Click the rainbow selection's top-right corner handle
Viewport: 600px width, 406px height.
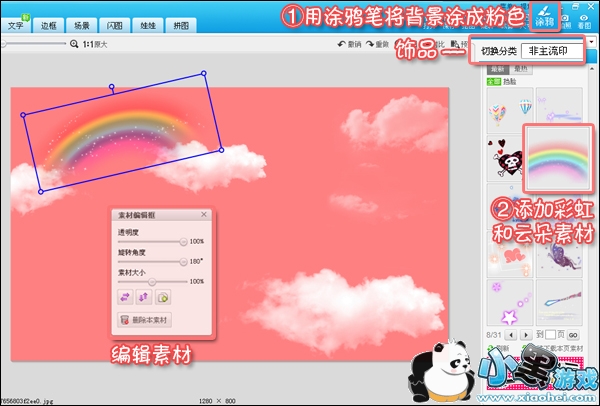pyautogui.click(x=204, y=73)
